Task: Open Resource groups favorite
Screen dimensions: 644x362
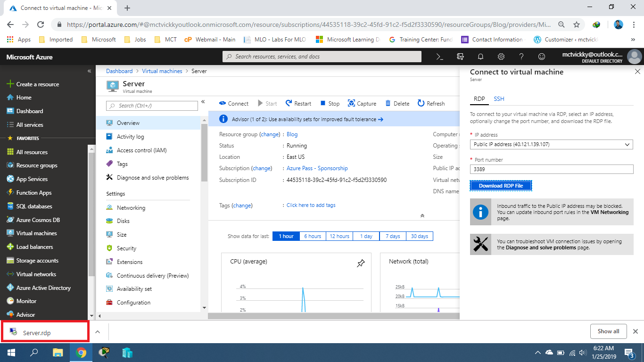Action: [32, 165]
